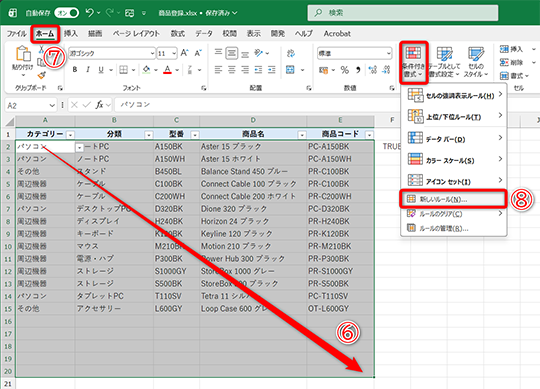
Task: Open 上位/下位ルール submenu
Action: (454, 117)
